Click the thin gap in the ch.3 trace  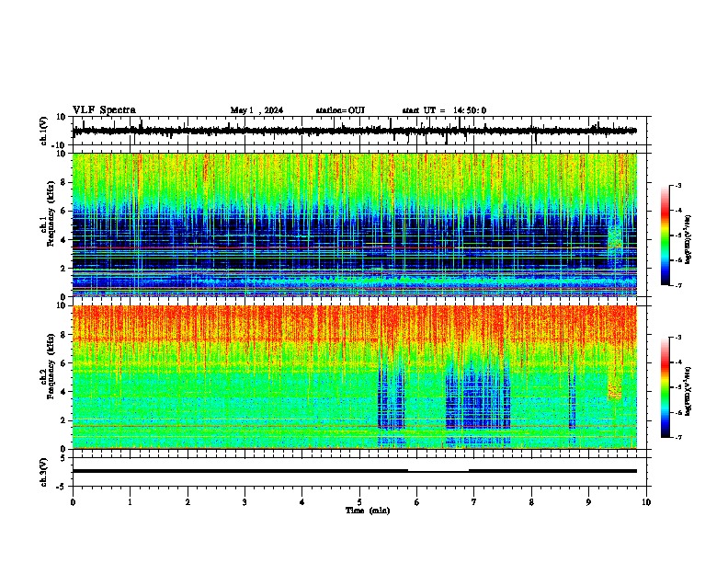point(438,472)
